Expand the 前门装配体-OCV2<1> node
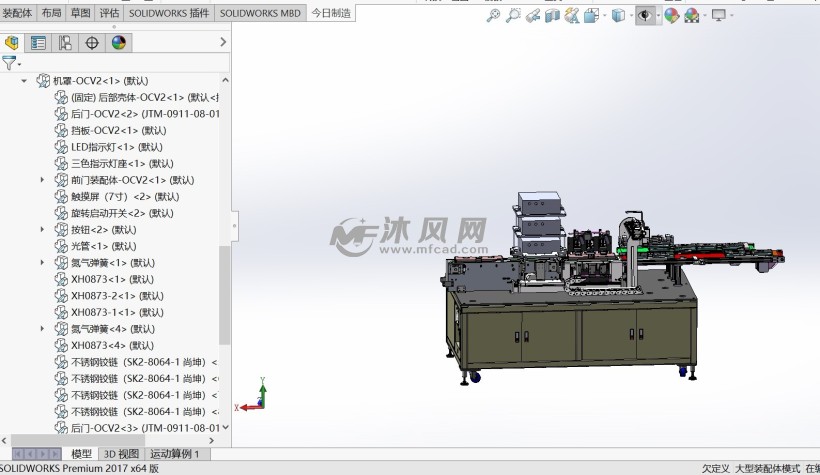 [x=42, y=180]
